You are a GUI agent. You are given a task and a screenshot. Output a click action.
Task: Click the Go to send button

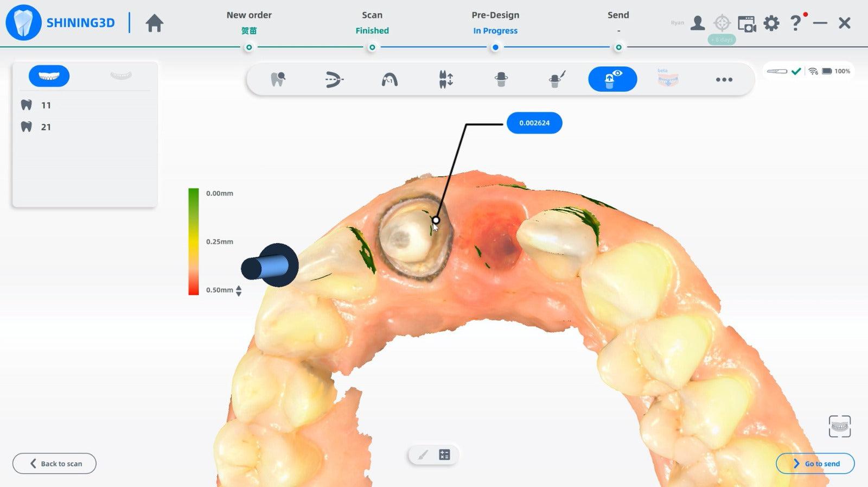[x=815, y=464]
